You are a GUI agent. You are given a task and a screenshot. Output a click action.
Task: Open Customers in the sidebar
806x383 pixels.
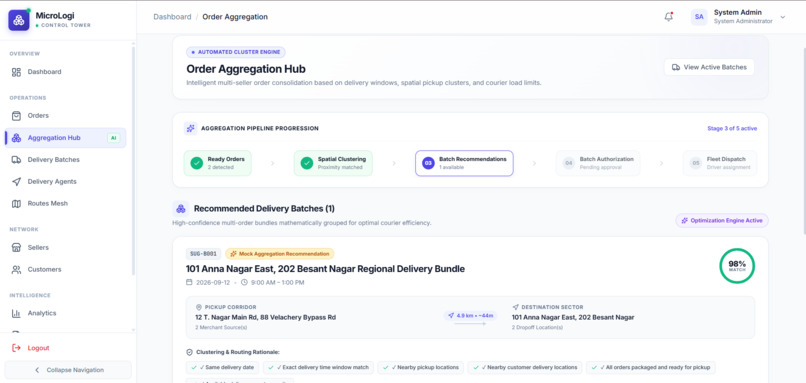[65, 269]
